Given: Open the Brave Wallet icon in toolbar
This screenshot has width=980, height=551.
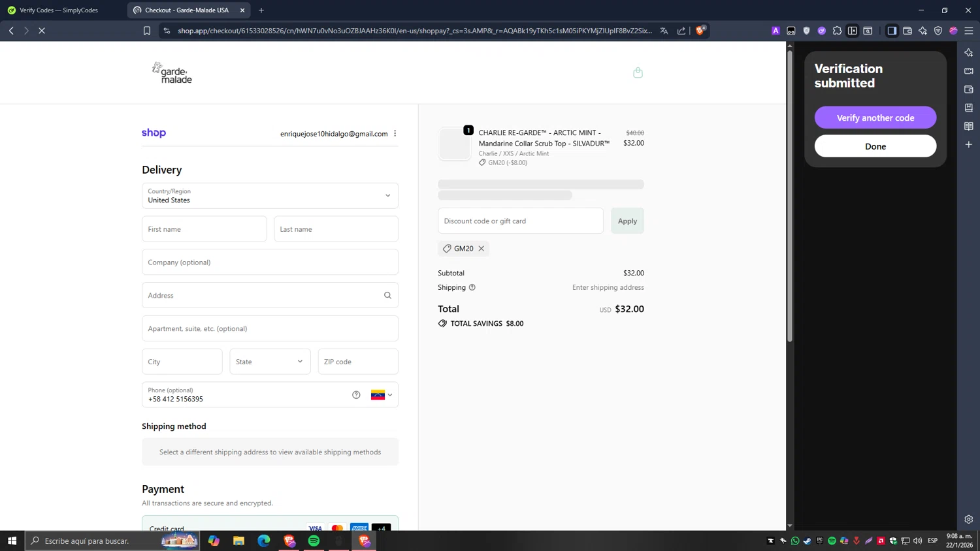Looking at the screenshot, I should [907, 31].
